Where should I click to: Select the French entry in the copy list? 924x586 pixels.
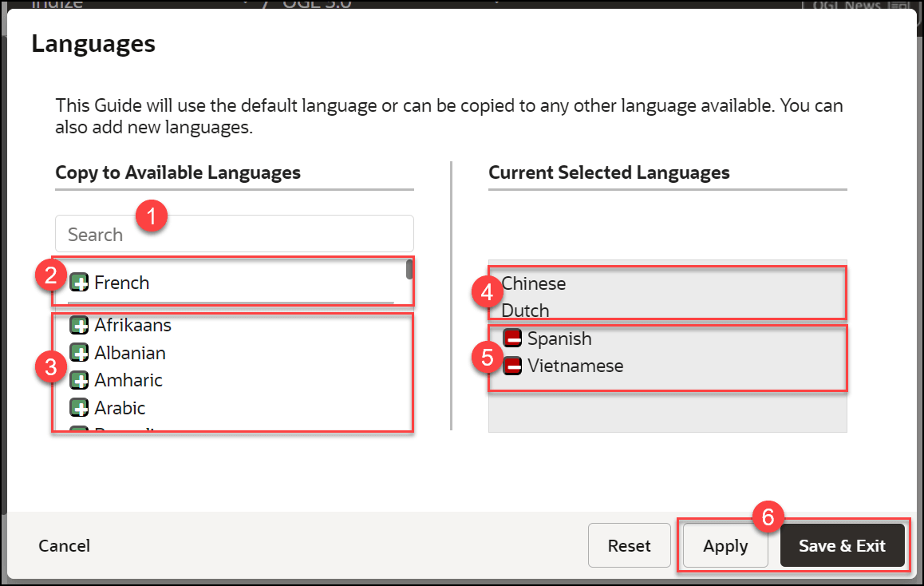pos(124,282)
